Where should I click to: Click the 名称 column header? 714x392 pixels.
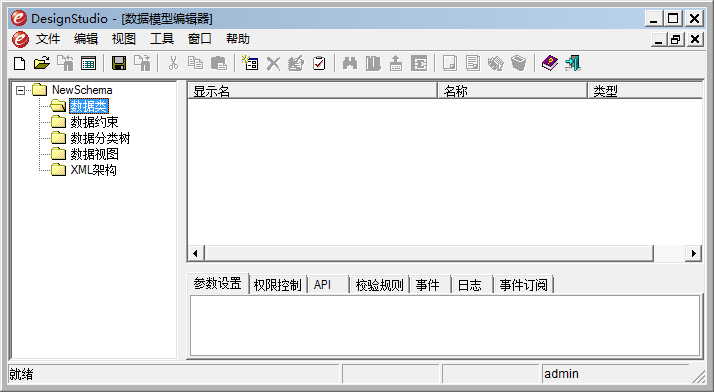[512, 91]
